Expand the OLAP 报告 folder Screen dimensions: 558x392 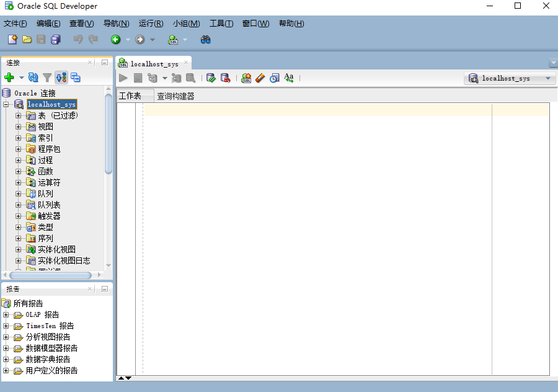[x=6, y=314]
